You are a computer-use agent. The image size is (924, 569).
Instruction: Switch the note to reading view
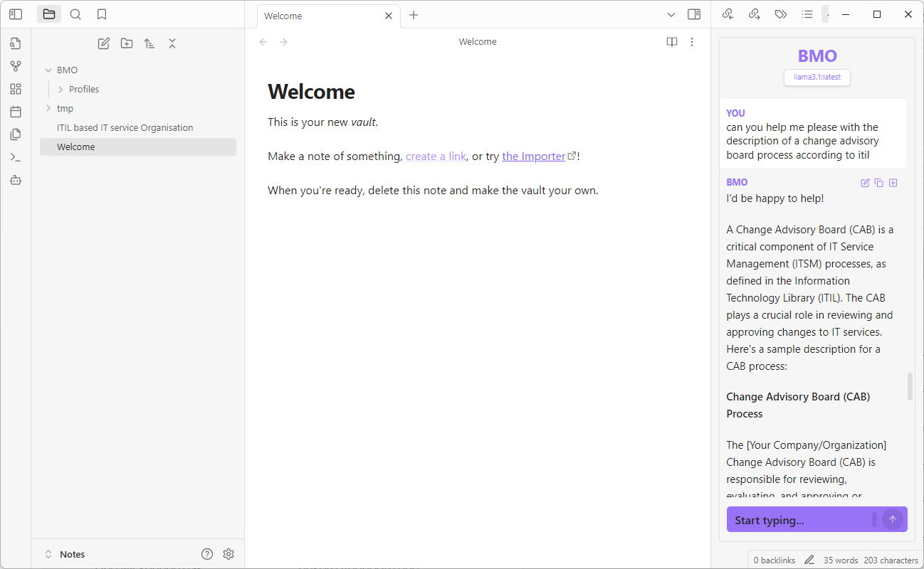point(671,42)
